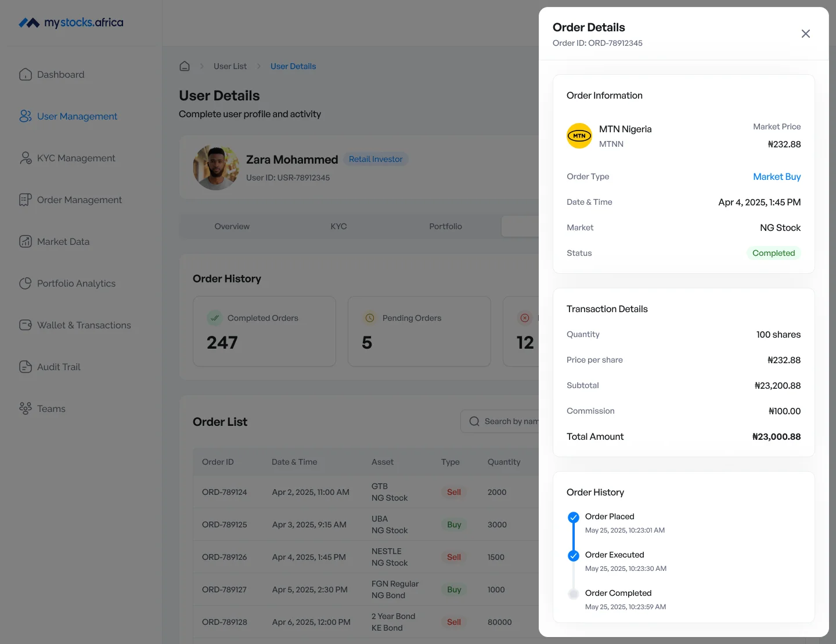Click the Order Executed checkmark icon
Screen dimensions: 836x644
(574, 555)
